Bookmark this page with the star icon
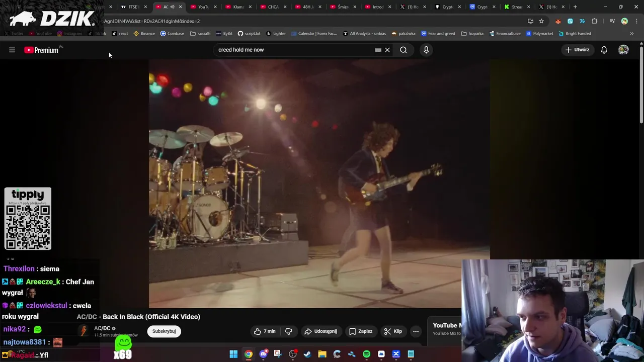This screenshot has width=644, height=362. click(x=541, y=21)
